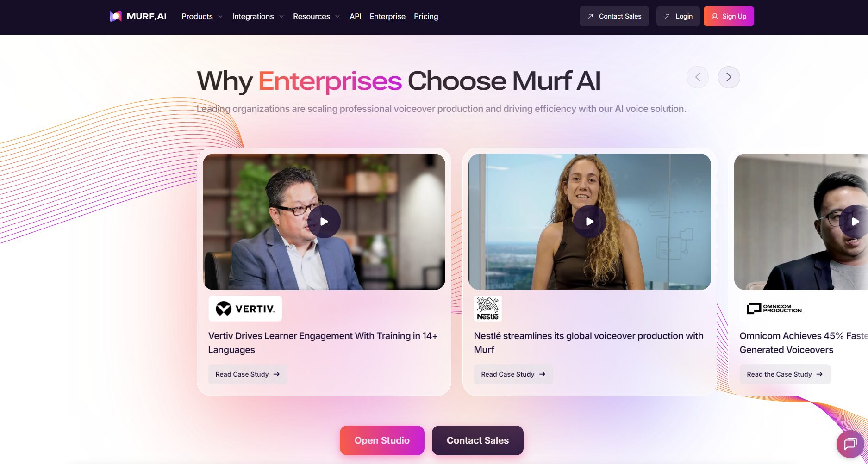
Task: Click the Omnicom Production logo
Action: coord(774,309)
